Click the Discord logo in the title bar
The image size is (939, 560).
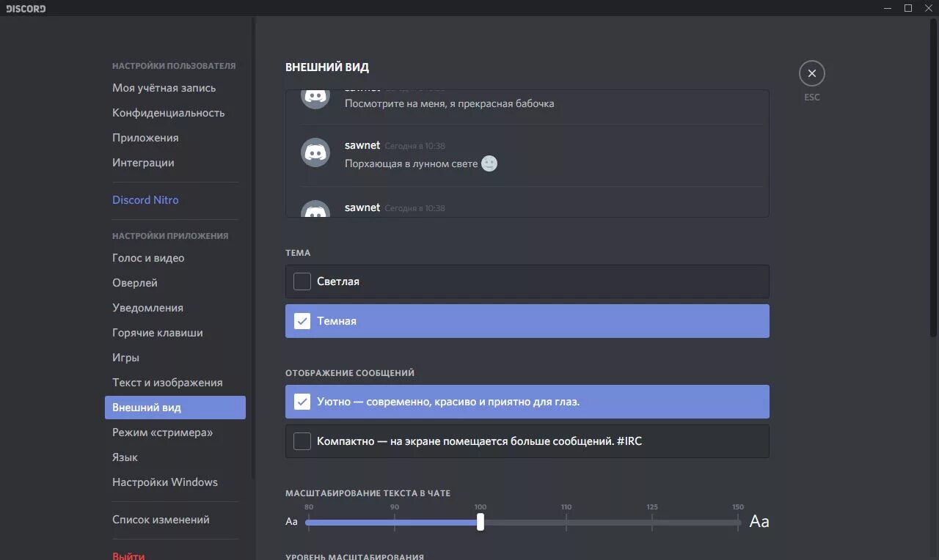[x=26, y=8]
